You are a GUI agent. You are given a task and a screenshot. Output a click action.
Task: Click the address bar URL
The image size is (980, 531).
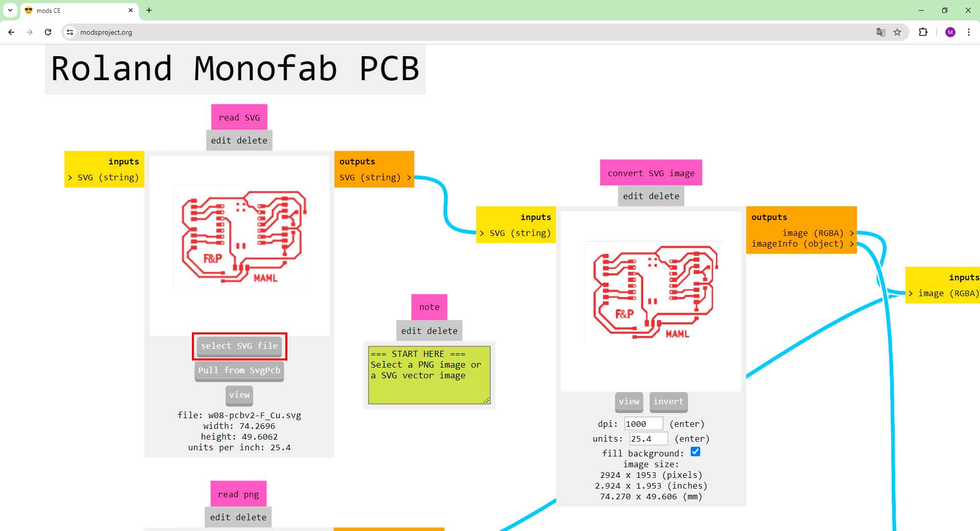pos(106,32)
